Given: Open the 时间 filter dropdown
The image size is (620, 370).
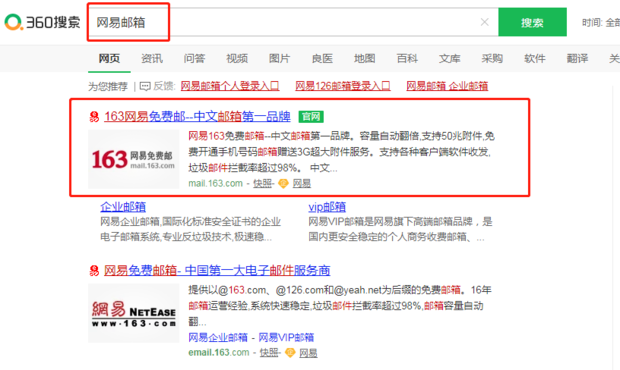Looking at the screenshot, I should tap(601, 23).
